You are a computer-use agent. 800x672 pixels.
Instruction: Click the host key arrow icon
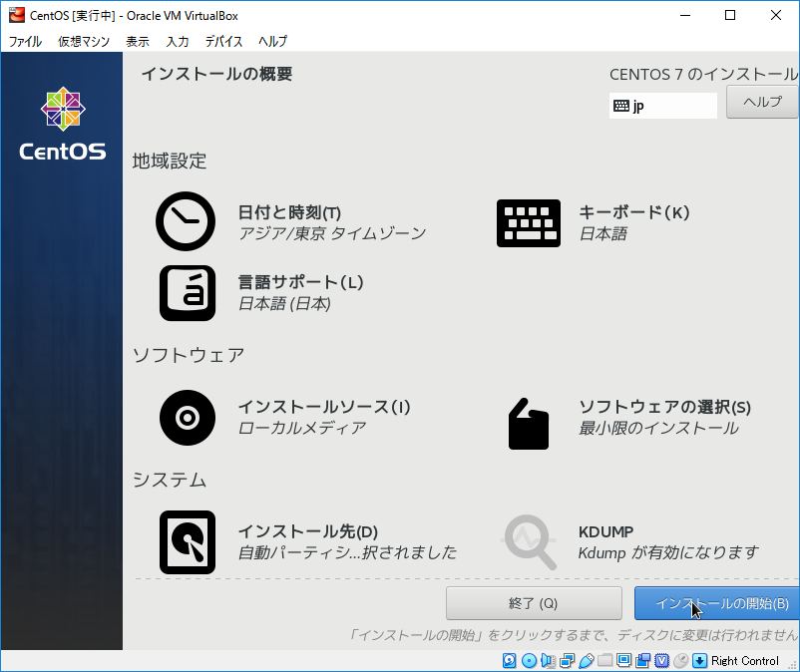[699, 661]
